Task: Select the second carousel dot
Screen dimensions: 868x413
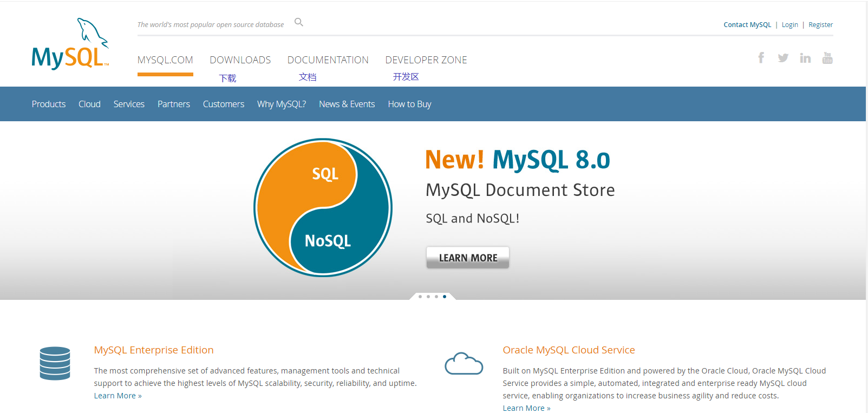Action: pos(428,297)
